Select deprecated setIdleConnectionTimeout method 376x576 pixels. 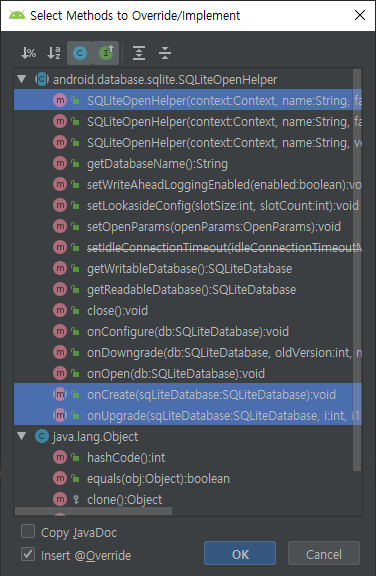click(x=188, y=248)
